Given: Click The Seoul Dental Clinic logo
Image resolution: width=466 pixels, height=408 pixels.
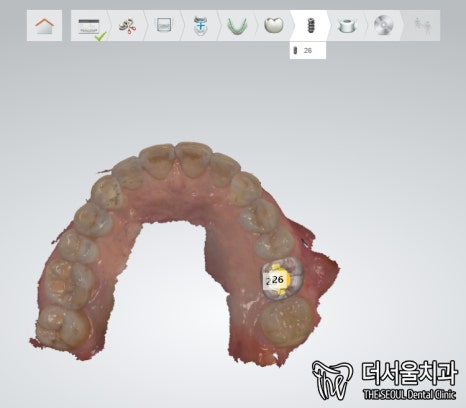Looking at the screenshot, I should click(385, 380).
